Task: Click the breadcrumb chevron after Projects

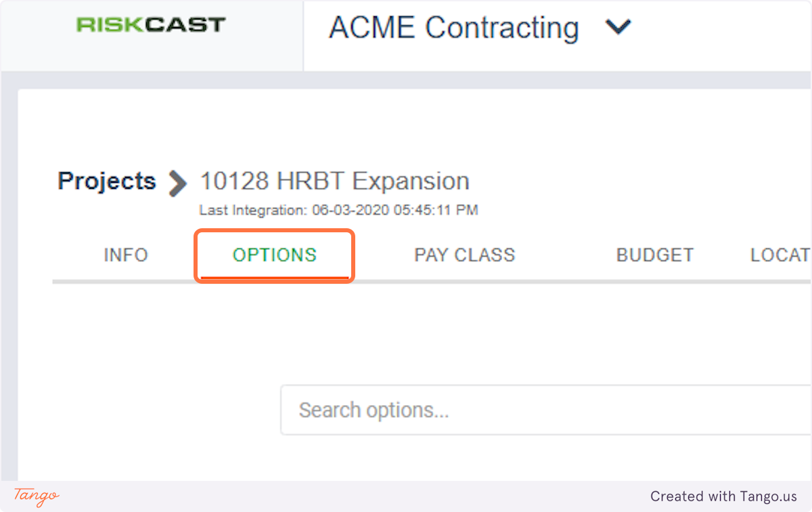Action: click(x=178, y=183)
